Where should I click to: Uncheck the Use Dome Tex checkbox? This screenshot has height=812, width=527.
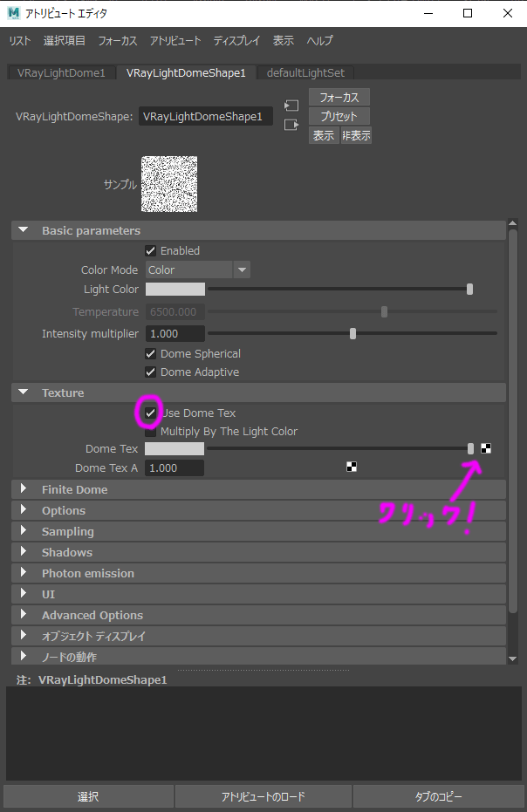(x=150, y=413)
